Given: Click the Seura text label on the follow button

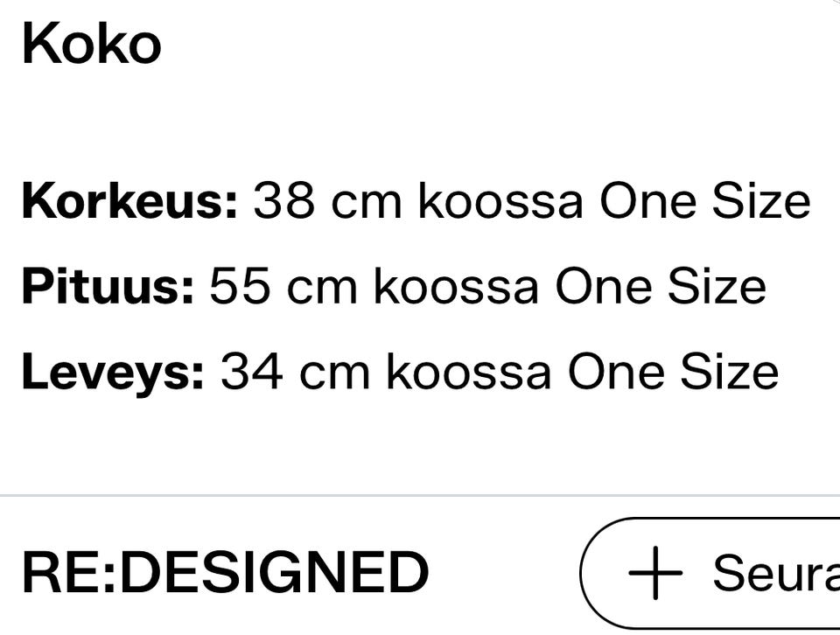Looking at the screenshot, I should (776, 572).
